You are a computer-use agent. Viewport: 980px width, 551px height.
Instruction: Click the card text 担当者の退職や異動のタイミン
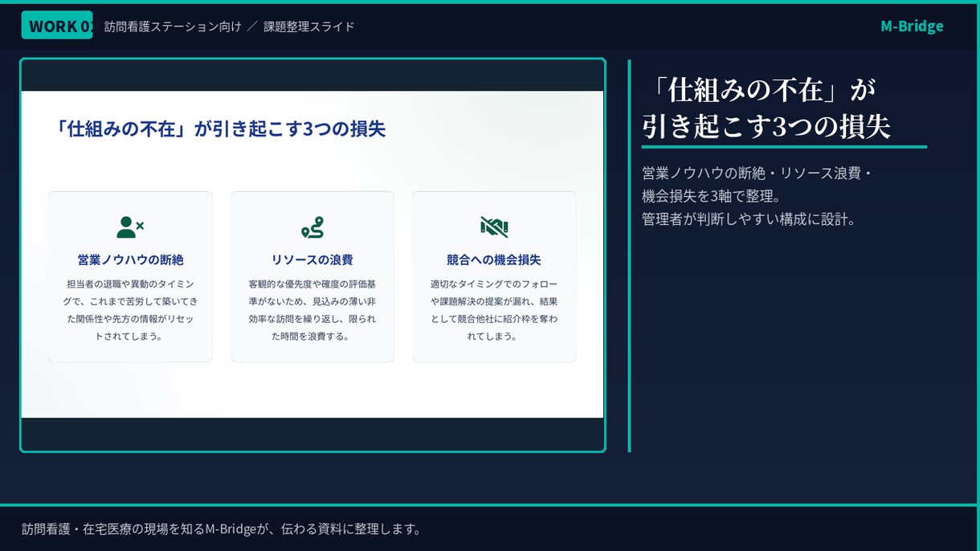[x=130, y=284]
